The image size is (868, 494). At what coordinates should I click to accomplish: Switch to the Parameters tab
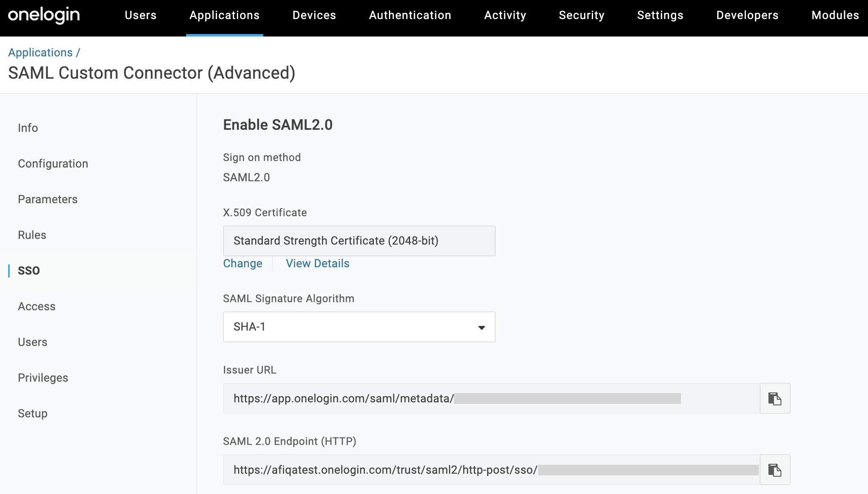coord(47,199)
